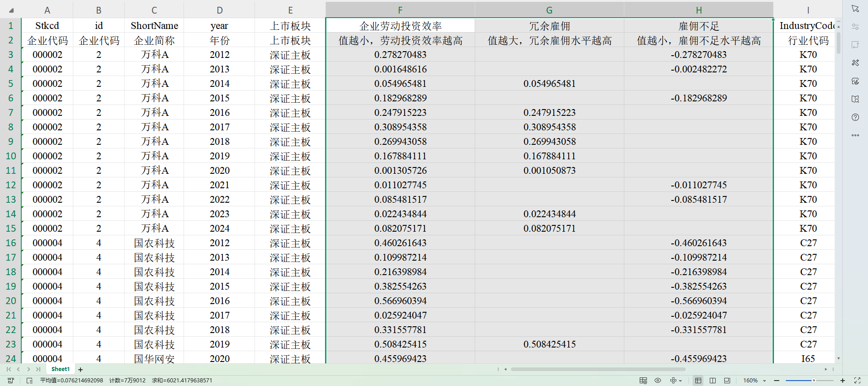This screenshot has width=868, height=386.
Task: Toggle the eye protection mode icon
Action: [658, 381]
